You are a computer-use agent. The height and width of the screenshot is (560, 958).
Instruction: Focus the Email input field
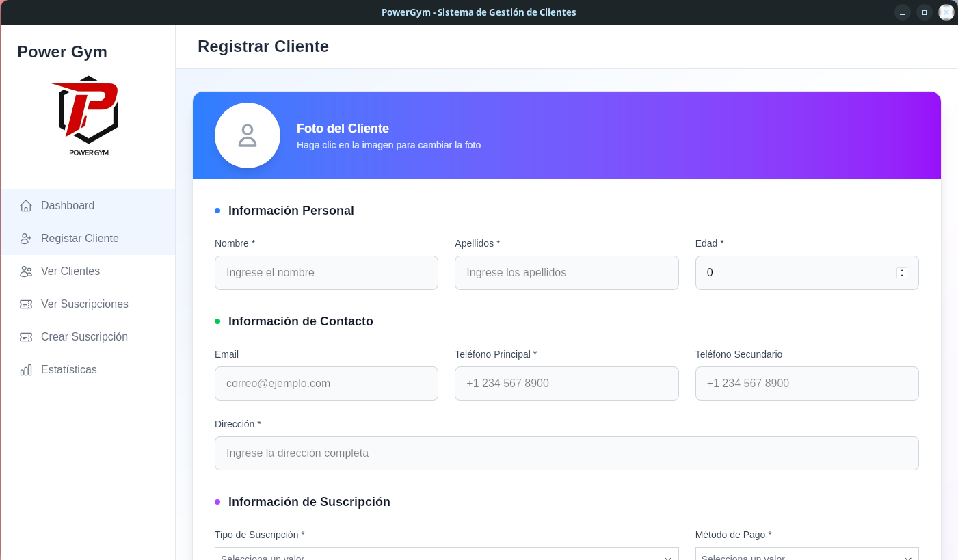click(326, 384)
